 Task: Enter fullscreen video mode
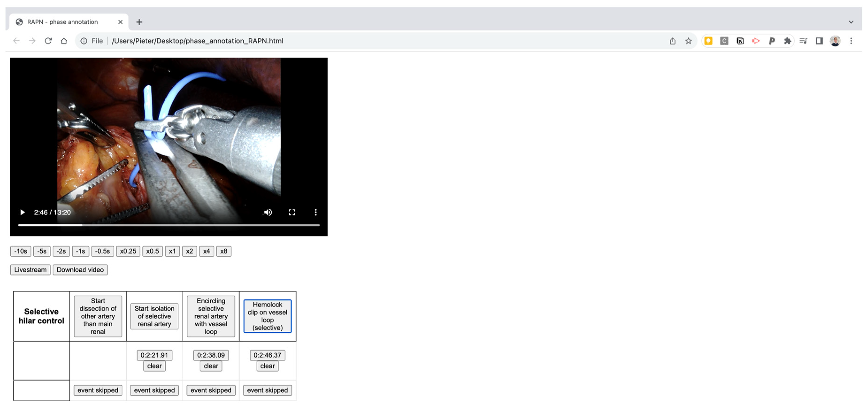(x=292, y=212)
